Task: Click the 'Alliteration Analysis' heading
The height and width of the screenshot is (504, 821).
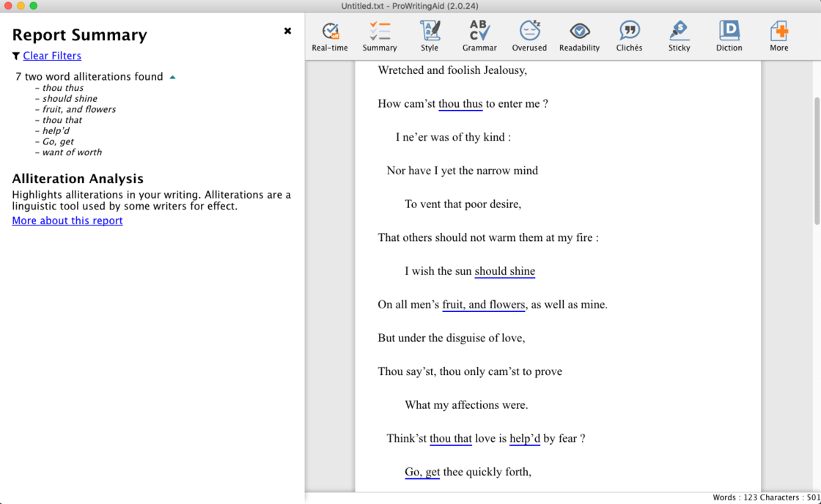Action: point(78,179)
